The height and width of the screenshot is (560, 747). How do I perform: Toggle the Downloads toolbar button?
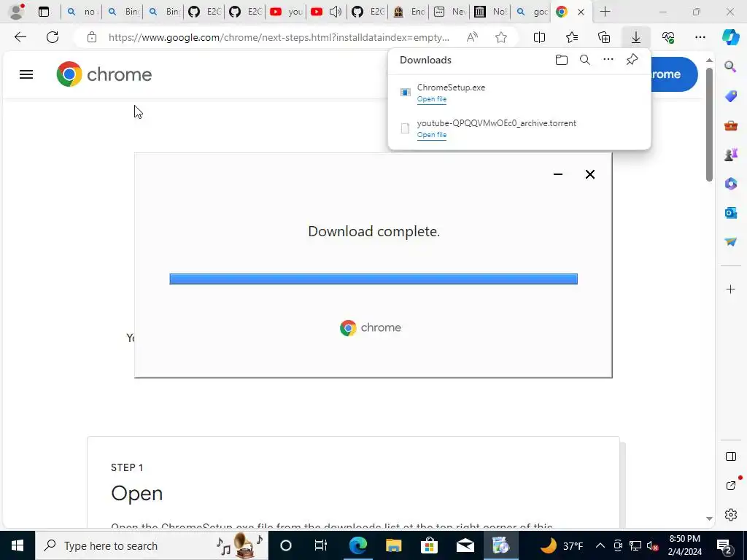636,37
